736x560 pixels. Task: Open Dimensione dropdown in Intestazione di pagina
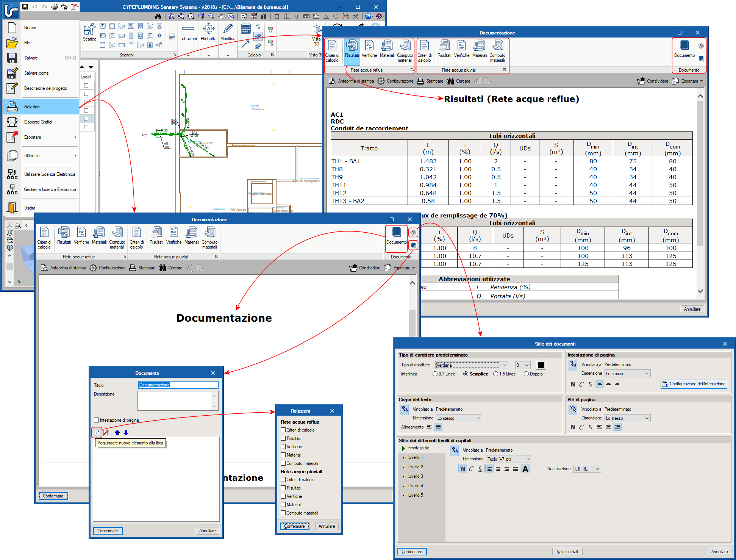[627, 374]
